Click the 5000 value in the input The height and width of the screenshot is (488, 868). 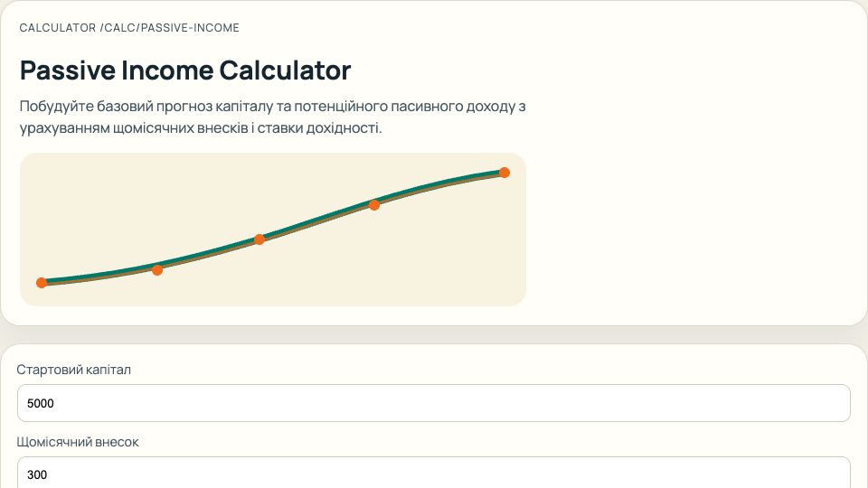pos(42,403)
